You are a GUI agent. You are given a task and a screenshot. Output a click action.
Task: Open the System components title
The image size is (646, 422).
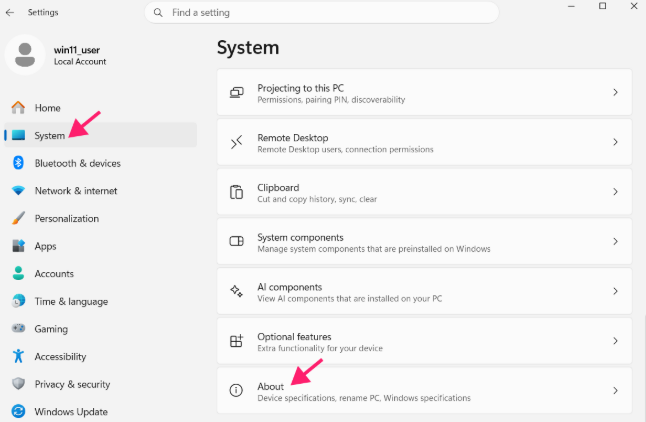(x=300, y=237)
